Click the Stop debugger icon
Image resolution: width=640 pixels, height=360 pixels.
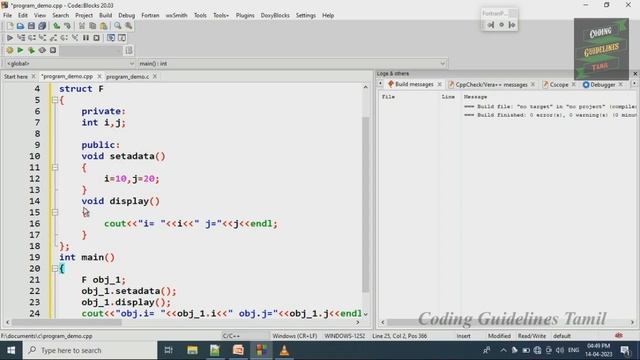[x=96, y=38]
